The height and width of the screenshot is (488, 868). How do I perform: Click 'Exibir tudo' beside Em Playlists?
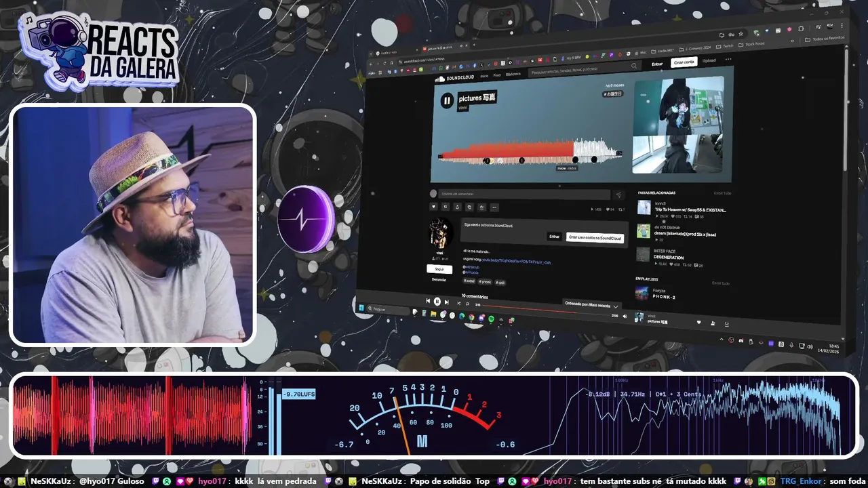pyautogui.click(x=721, y=283)
